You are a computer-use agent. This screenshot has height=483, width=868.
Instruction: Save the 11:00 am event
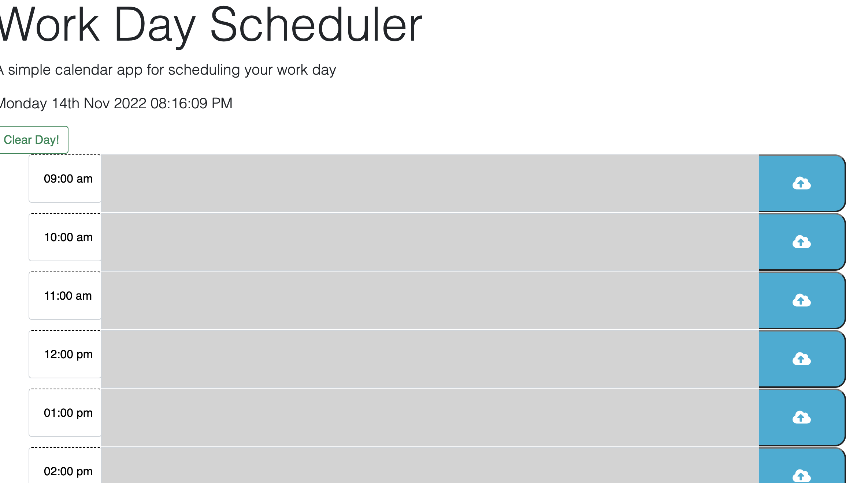click(x=801, y=301)
